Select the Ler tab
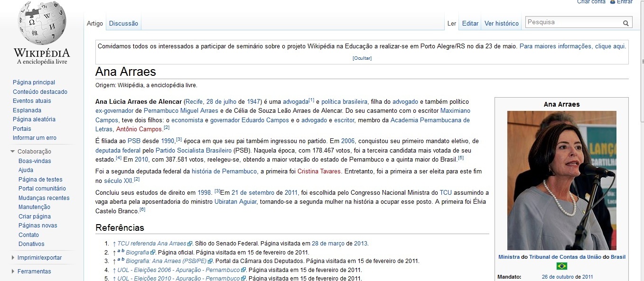This screenshot has width=644, height=281. point(452,23)
